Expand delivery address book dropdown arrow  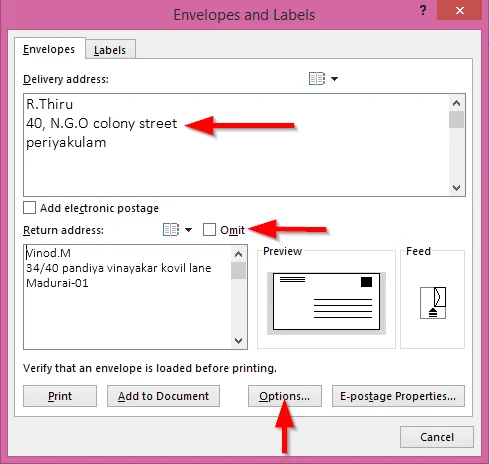pyautogui.click(x=334, y=79)
